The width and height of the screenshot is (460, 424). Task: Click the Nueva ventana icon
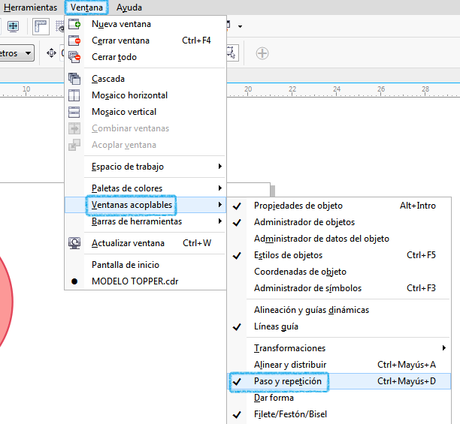pyautogui.click(x=74, y=24)
